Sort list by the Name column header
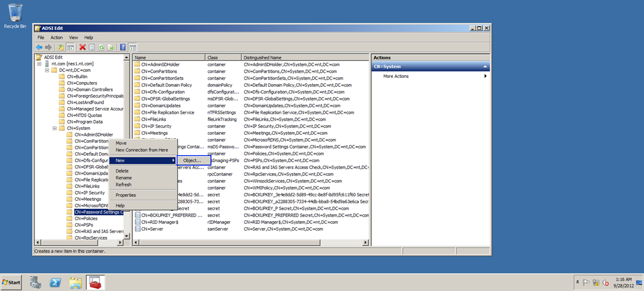Viewport: 644px width, 291px height. pos(169,58)
